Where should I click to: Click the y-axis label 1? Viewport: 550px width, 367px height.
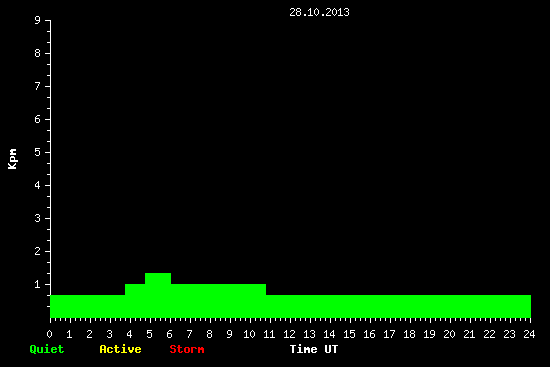[x=38, y=285]
